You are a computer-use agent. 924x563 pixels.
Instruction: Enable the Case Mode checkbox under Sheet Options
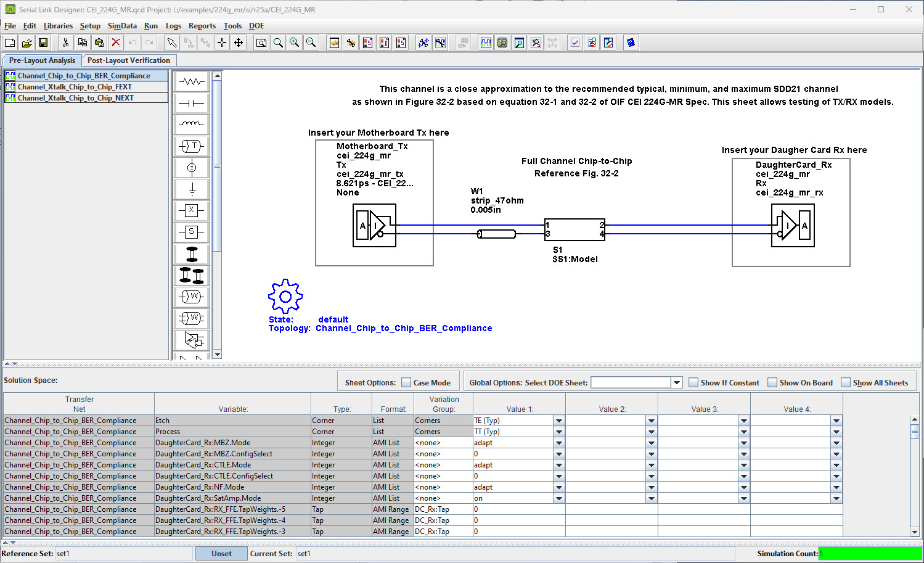tap(407, 382)
